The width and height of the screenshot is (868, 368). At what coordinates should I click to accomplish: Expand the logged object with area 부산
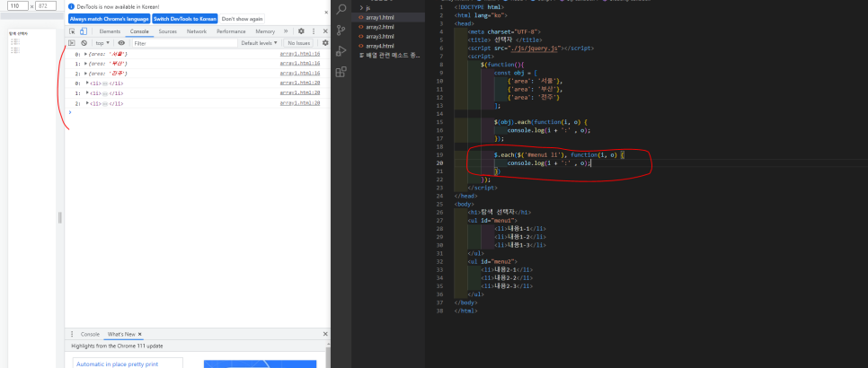coord(85,64)
